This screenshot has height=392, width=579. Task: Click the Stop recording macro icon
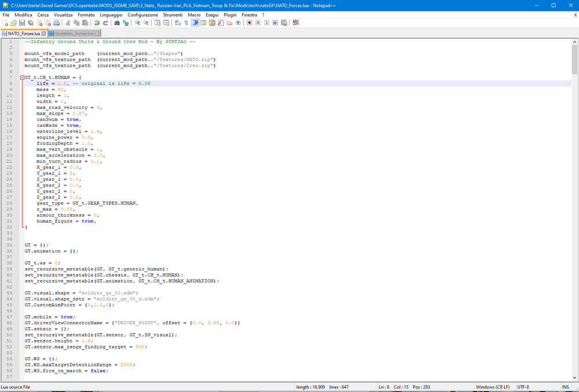[258, 23]
